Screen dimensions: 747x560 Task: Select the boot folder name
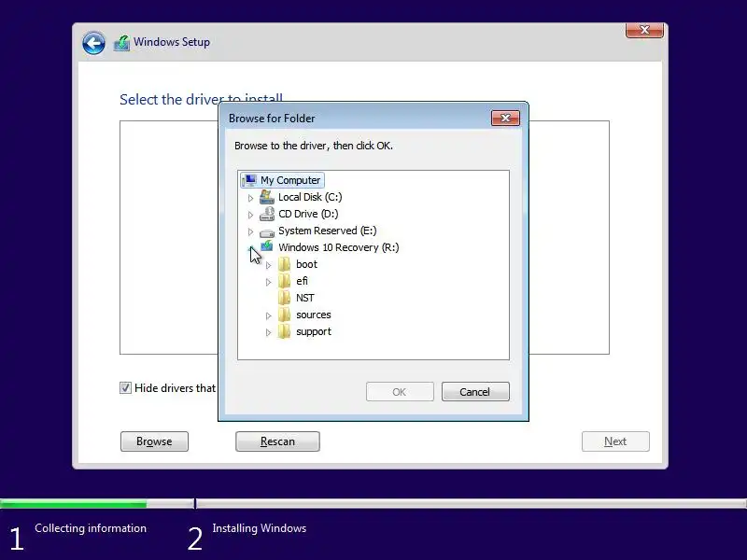pos(306,264)
